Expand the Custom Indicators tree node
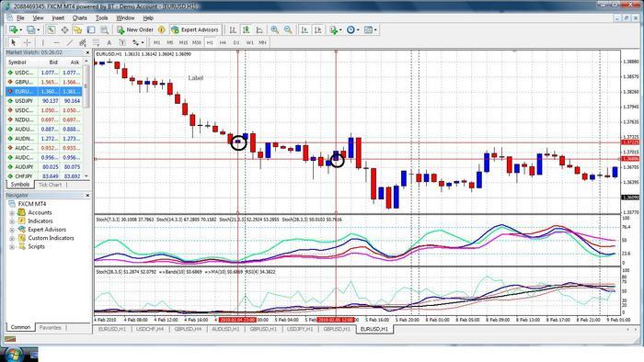The width and height of the screenshot is (644, 362). 12,238
